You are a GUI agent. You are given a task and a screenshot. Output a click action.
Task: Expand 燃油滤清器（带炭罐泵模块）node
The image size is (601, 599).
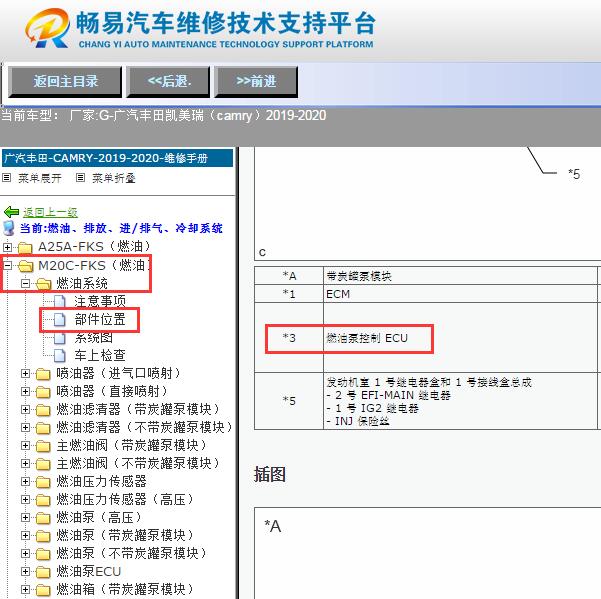[25, 409]
